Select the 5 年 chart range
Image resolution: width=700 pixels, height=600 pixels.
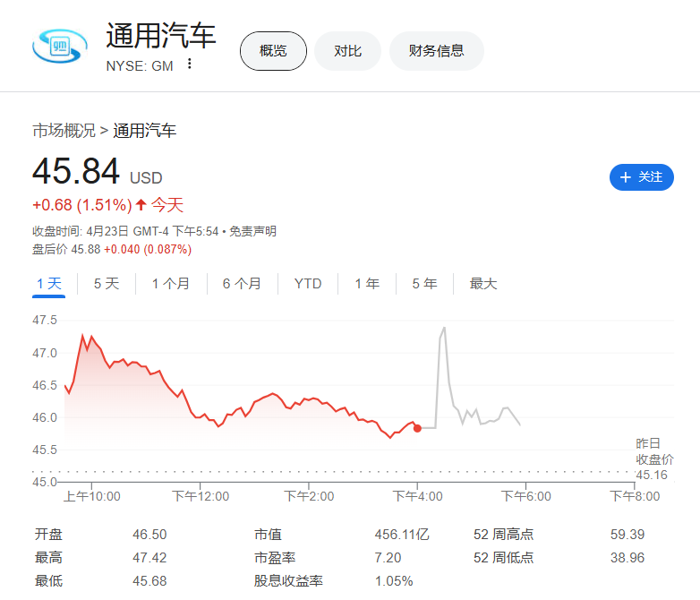[x=424, y=284]
